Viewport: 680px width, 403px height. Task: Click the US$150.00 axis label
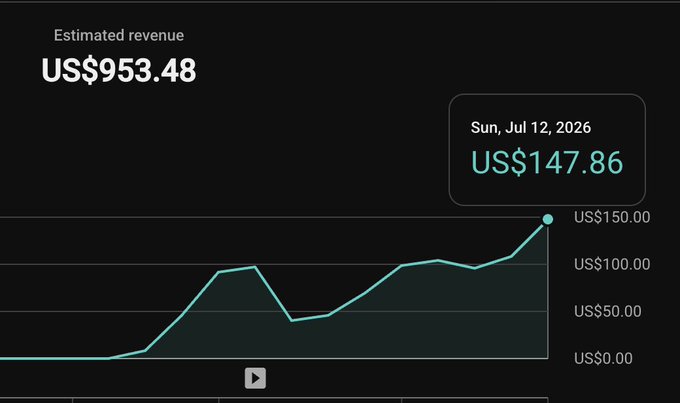[x=612, y=217]
